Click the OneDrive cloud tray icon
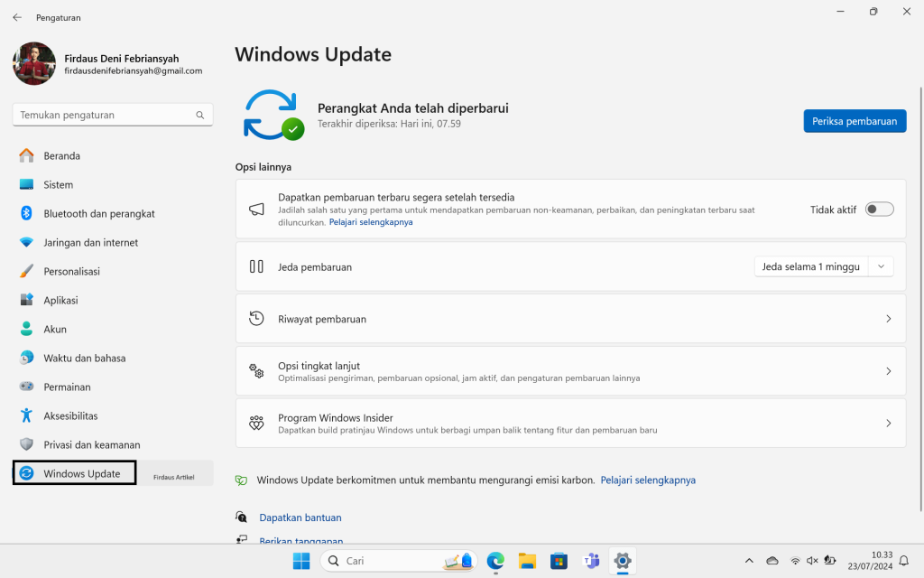The height and width of the screenshot is (578, 924). pos(772,561)
